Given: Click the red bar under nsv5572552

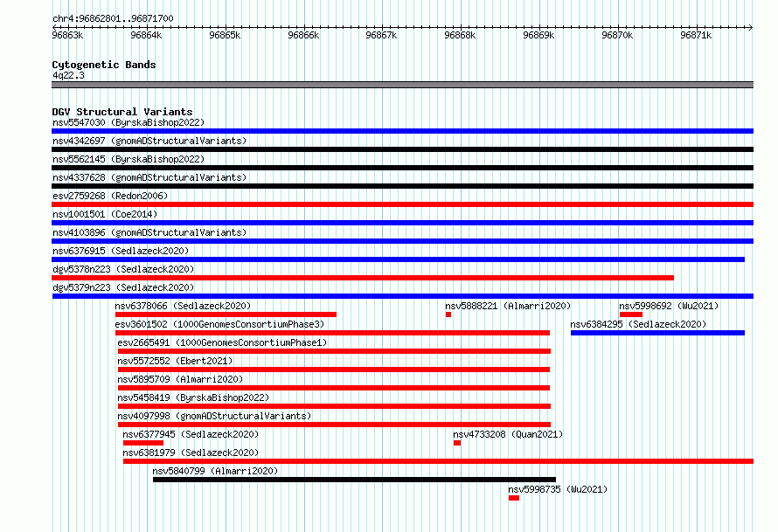Looking at the screenshot, I should (x=334, y=370).
